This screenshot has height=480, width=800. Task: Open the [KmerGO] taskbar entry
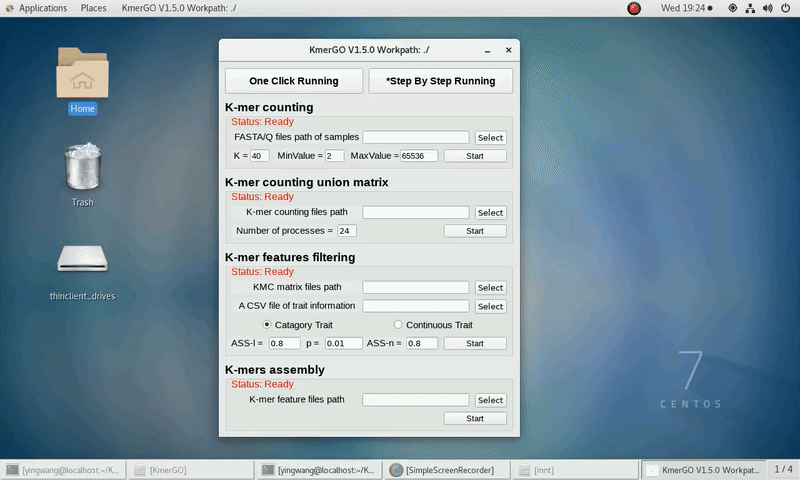click(x=191, y=470)
